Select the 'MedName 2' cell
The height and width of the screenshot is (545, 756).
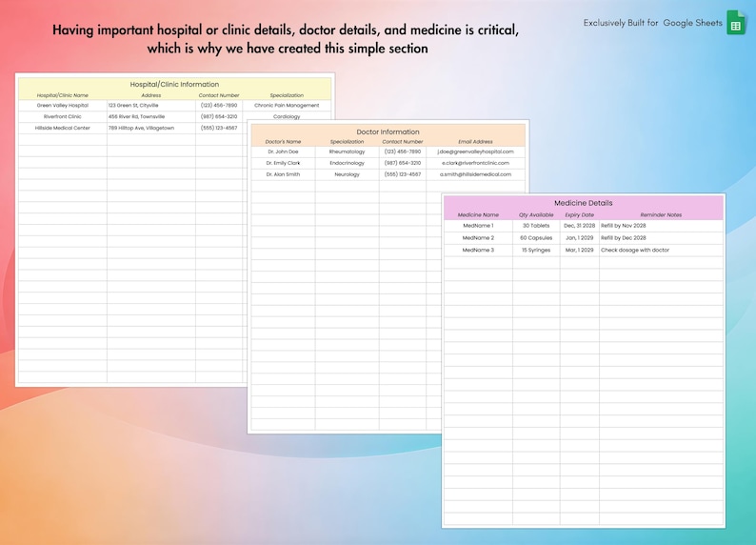coord(478,238)
